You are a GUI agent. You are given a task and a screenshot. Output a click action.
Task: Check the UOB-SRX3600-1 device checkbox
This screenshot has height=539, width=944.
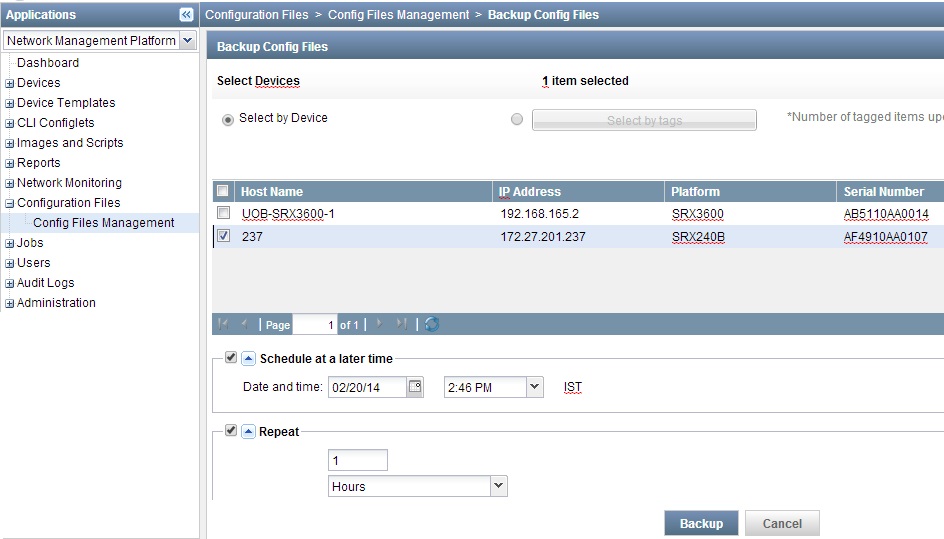click(223, 213)
